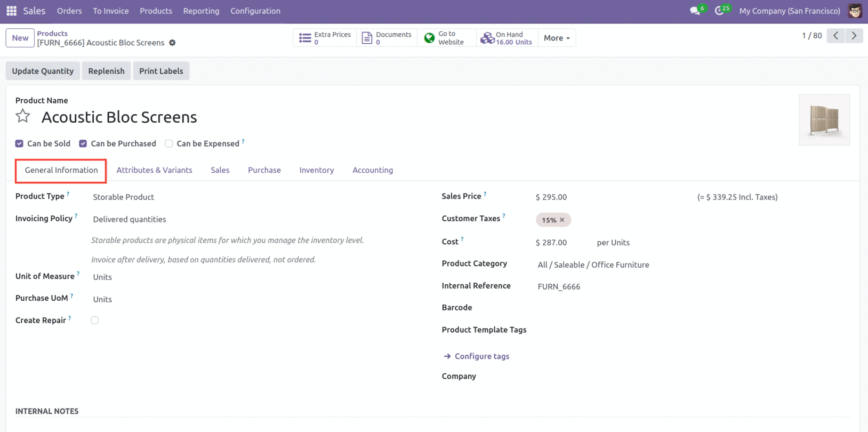Go to previous product record arrow

[835, 36]
